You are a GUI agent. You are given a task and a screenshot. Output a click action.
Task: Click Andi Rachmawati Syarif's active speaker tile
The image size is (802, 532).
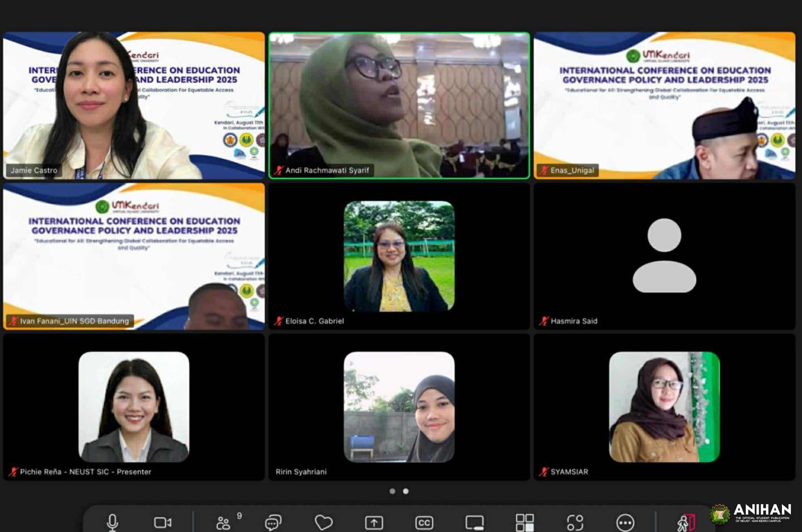coord(399,106)
